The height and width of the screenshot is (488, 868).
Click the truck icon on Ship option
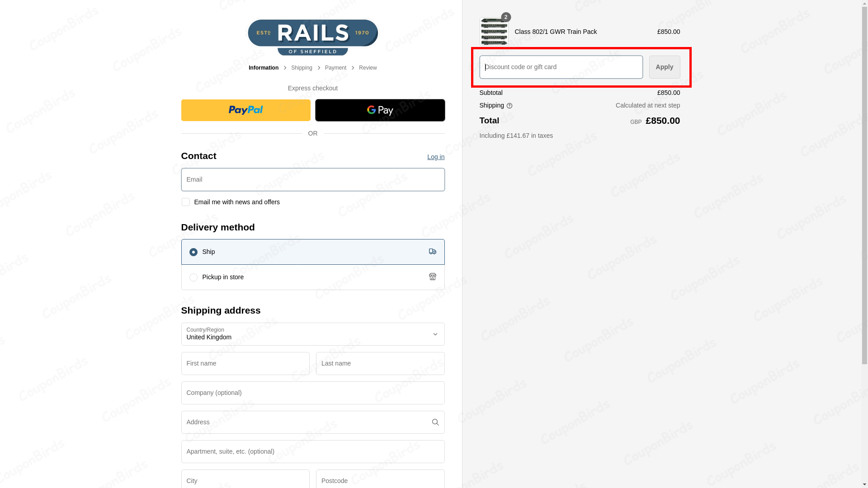click(433, 252)
